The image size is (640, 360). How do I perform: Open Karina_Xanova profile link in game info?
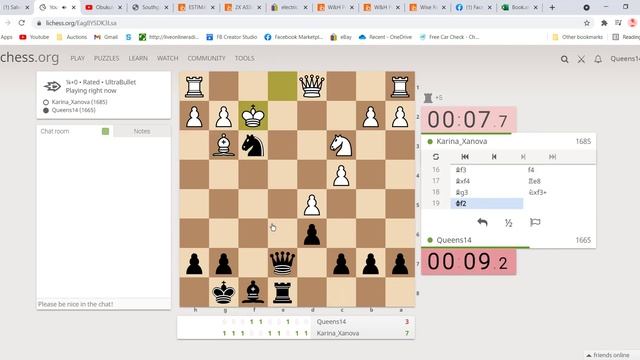pos(79,102)
